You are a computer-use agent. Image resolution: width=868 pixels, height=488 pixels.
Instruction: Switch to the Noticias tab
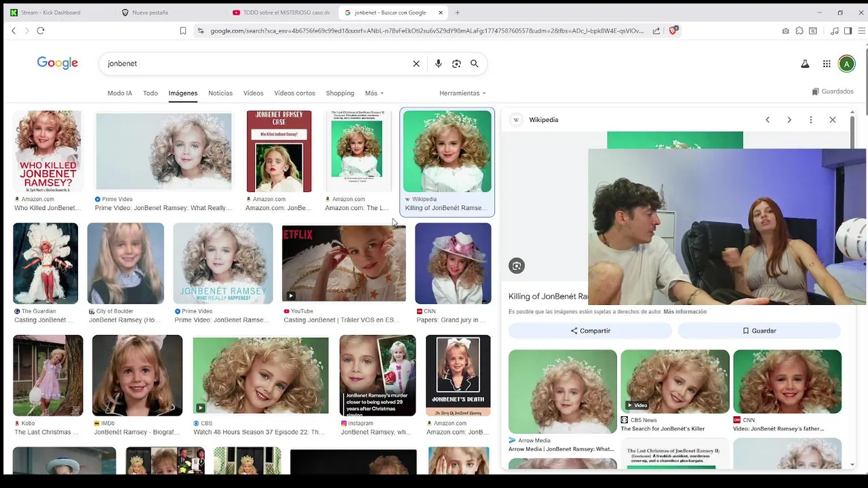[220, 93]
